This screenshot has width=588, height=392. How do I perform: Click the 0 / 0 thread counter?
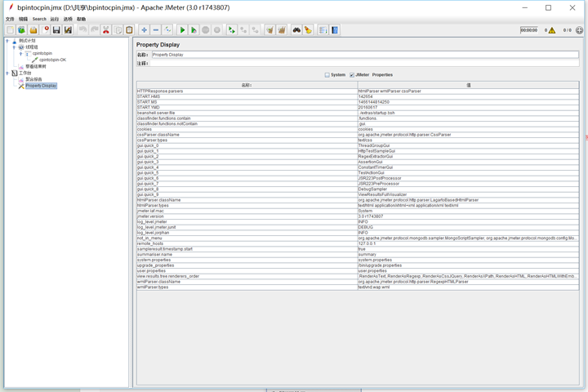(x=568, y=30)
